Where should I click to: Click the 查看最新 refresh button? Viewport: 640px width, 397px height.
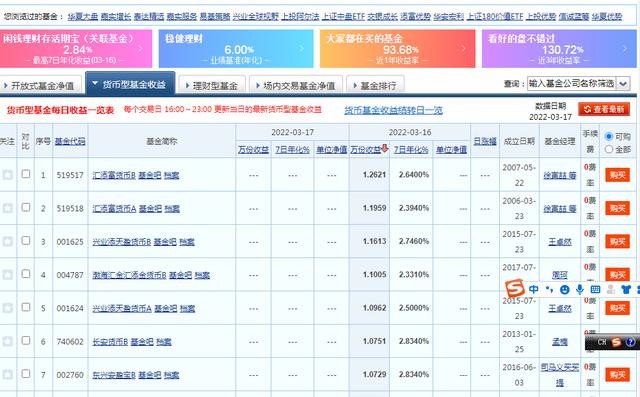point(604,109)
